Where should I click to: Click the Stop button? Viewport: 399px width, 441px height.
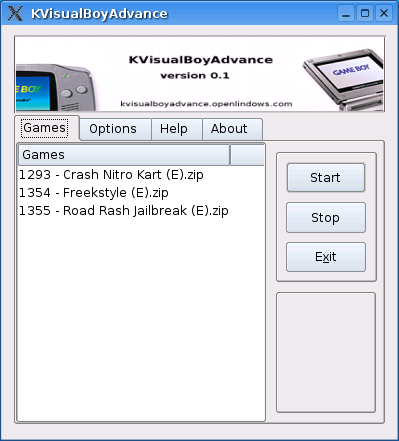(x=326, y=217)
